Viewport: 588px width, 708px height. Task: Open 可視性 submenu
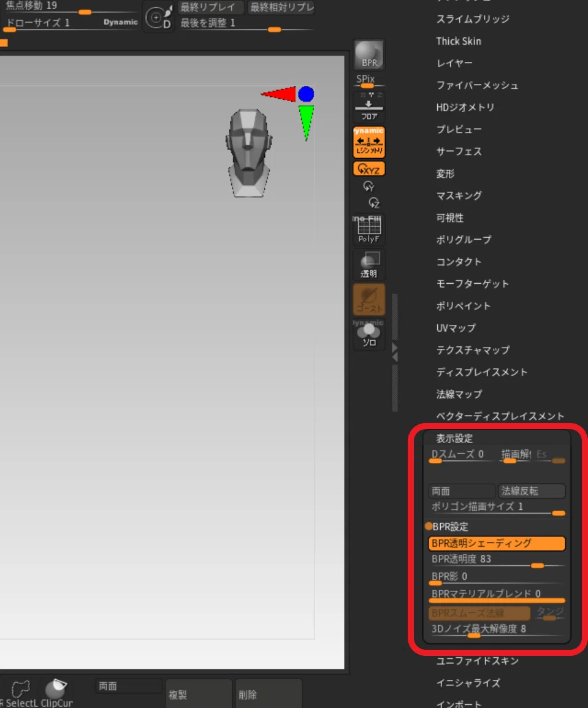tap(450, 218)
